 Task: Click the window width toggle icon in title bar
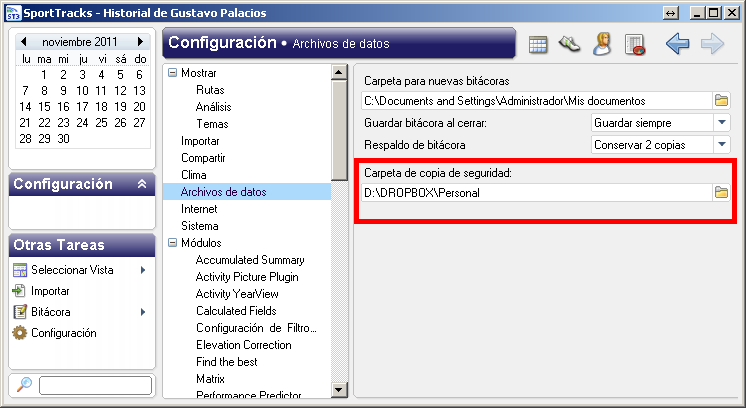pyautogui.click(x=670, y=13)
